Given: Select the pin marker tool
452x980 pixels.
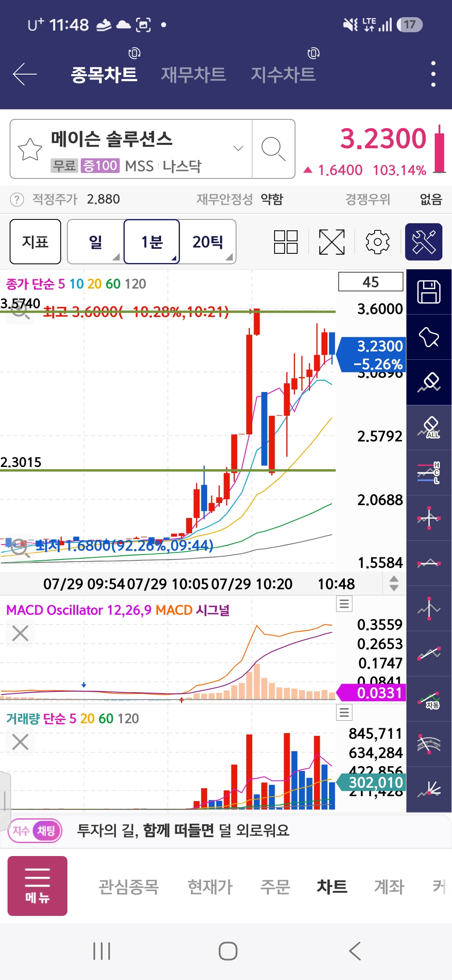Looking at the screenshot, I should pos(429,337).
